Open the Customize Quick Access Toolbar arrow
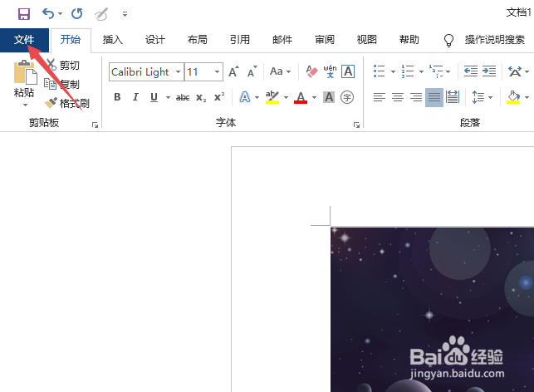This screenshot has width=534, height=392. click(125, 14)
